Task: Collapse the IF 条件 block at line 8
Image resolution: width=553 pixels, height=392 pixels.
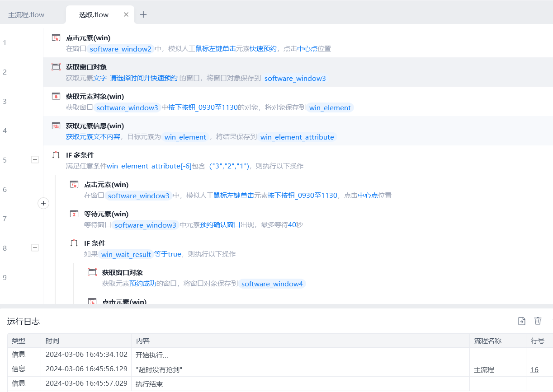Action: 35,247
